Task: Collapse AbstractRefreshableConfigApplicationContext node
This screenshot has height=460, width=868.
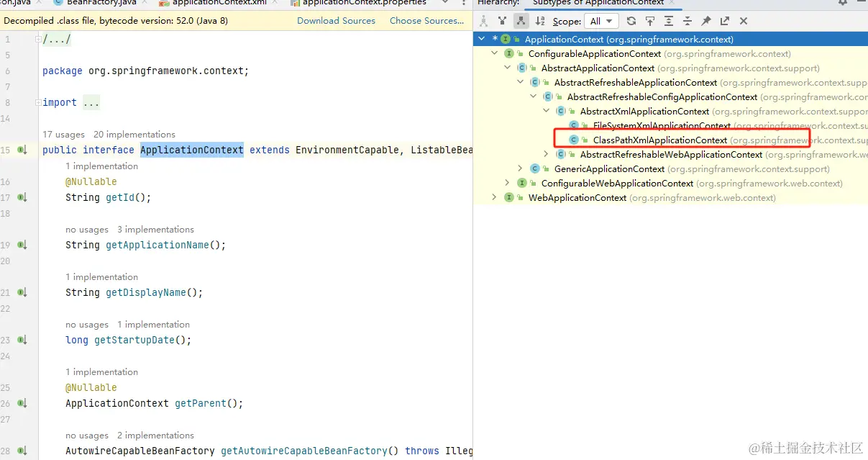Action: click(x=533, y=96)
